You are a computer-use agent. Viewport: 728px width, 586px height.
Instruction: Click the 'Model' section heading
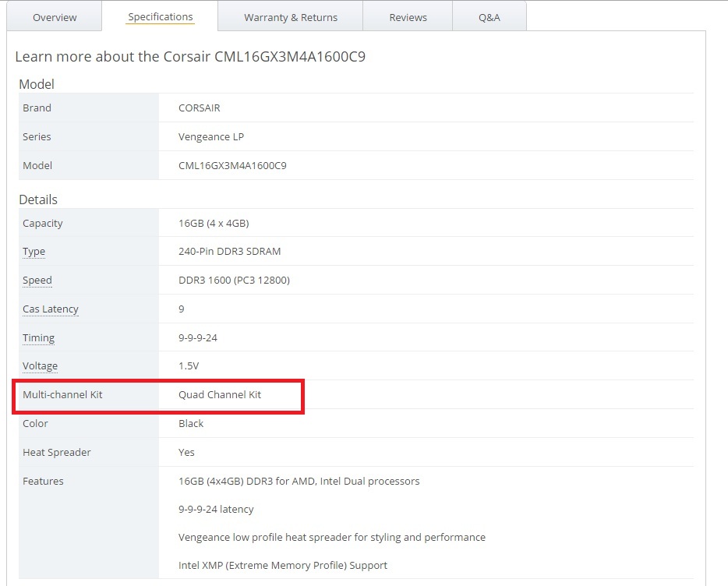[37, 84]
